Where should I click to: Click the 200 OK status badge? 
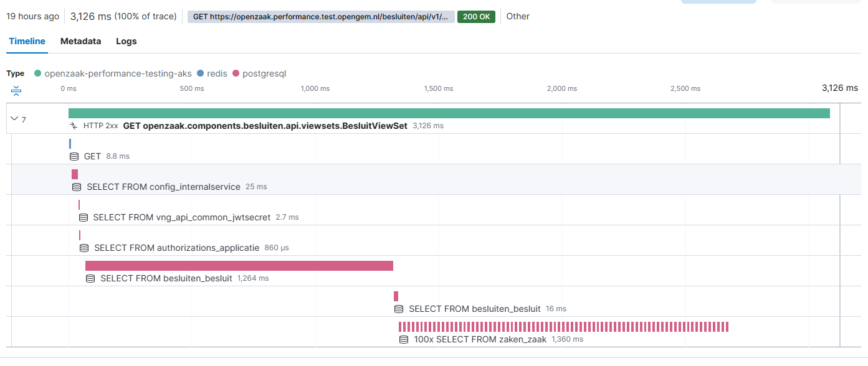(476, 17)
